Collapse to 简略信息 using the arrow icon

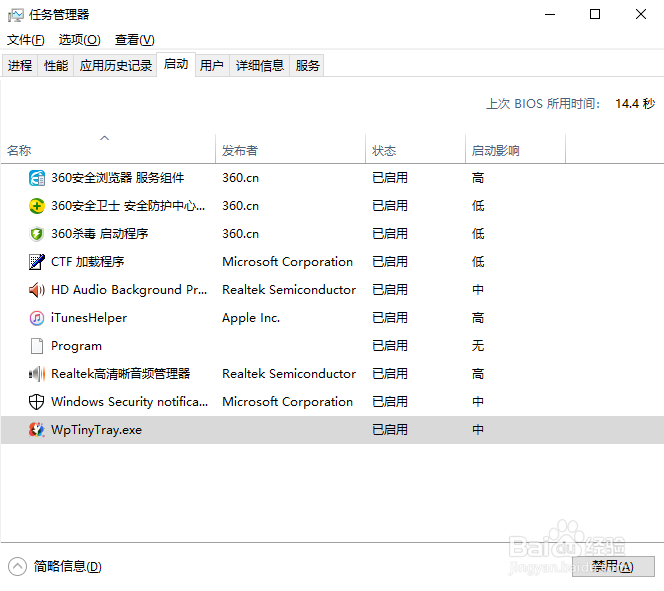pos(17,566)
